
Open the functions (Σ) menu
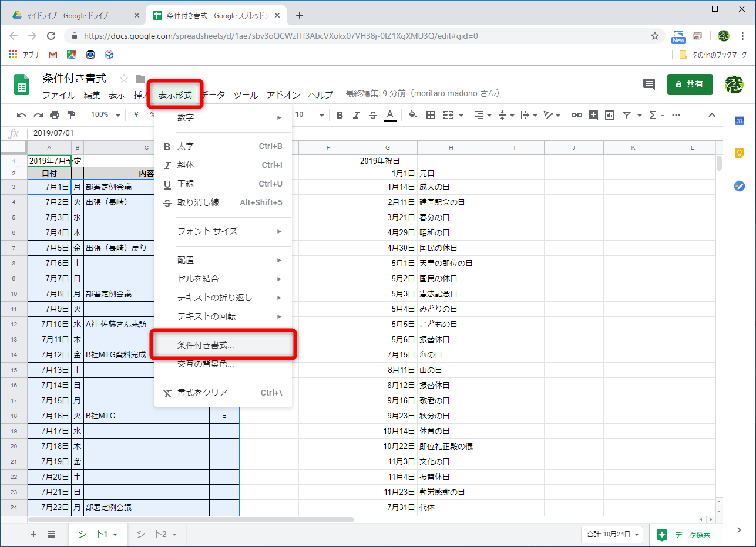pos(653,115)
